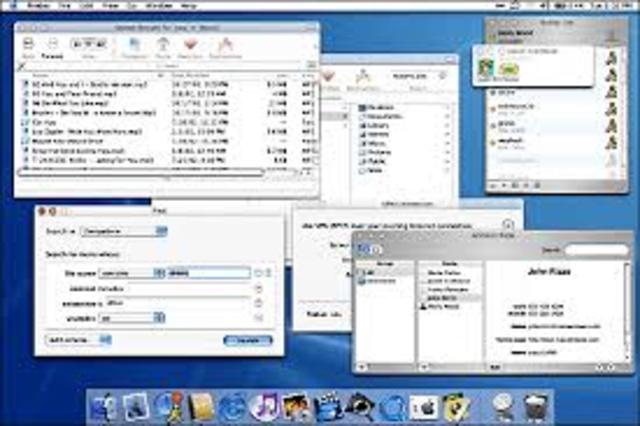The height and width of the screenshot is (426, 640).
Task: Launch iPhoto from the Dock
Action: [296, 406]
